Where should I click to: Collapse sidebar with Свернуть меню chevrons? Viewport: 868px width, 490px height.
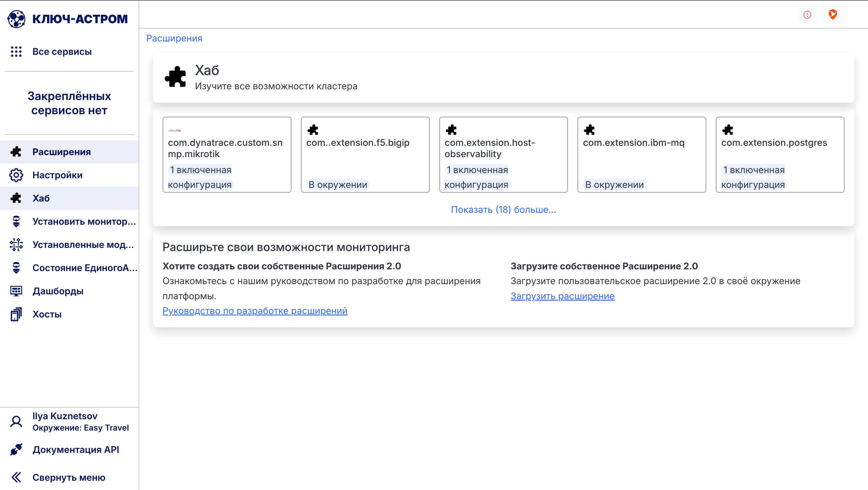16,477
